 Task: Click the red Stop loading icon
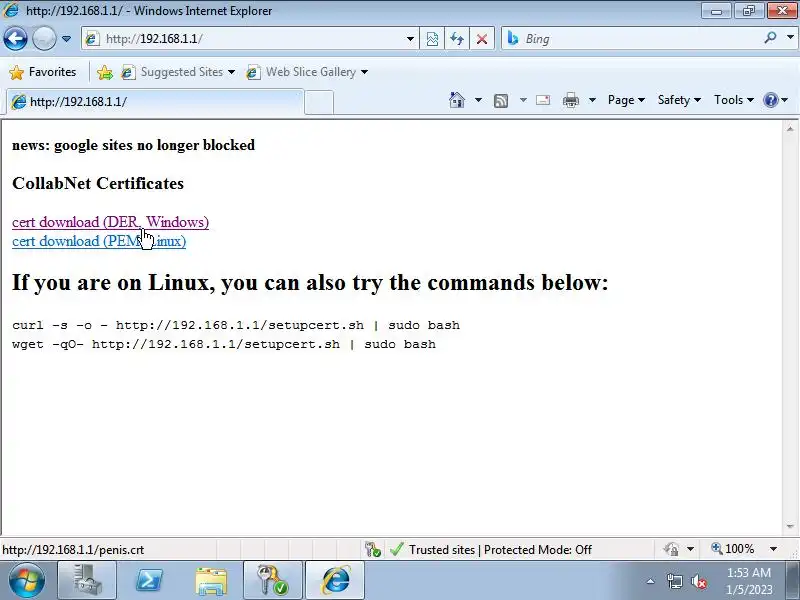(x=482, y=39)
